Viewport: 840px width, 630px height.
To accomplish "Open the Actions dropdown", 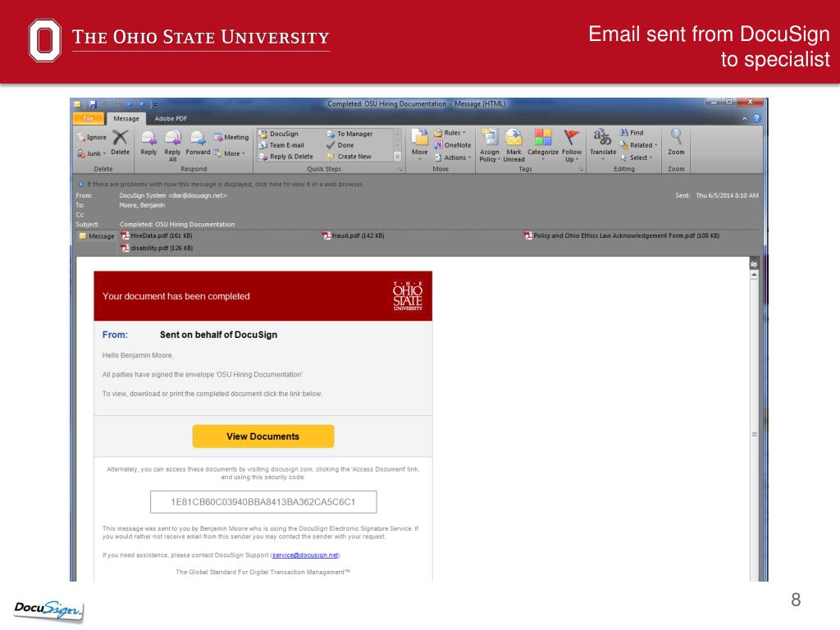I will click(453, 157).
